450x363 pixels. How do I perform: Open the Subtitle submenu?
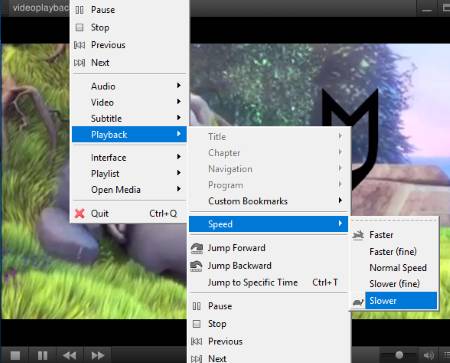[129, 118]
